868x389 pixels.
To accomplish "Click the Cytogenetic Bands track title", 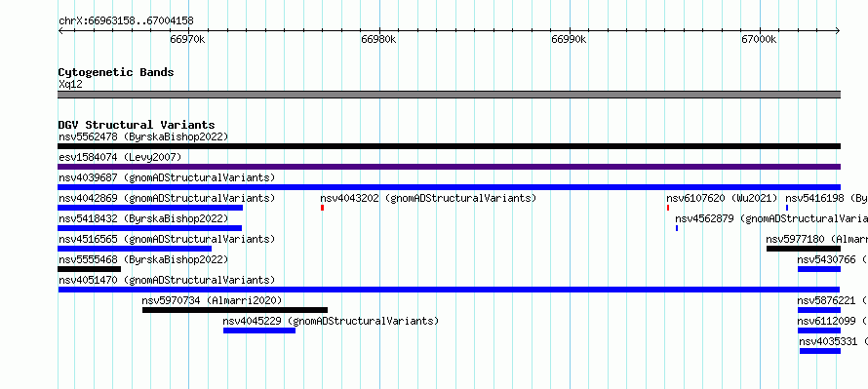I will pyautogui.click(x=116, y=72).
